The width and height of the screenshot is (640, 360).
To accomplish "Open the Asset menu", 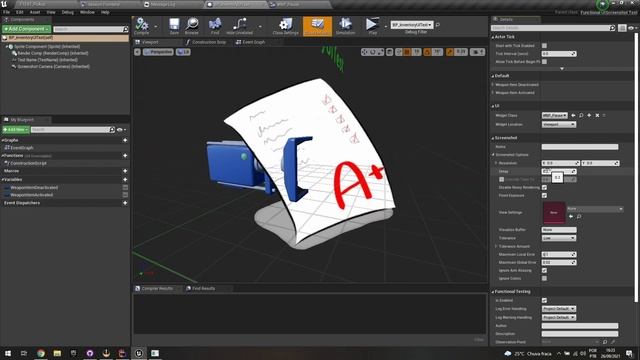I will (35, 12).
